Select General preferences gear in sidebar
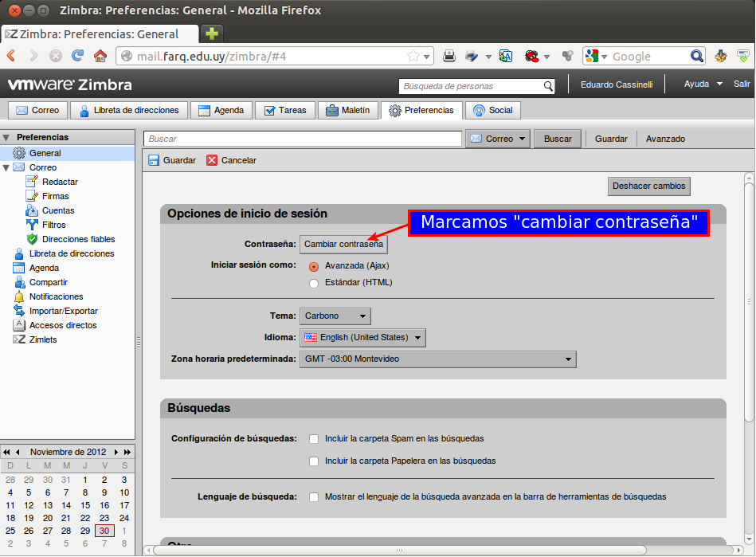The height and width of the screenshot is (557, 756). (x=19, y=153)
